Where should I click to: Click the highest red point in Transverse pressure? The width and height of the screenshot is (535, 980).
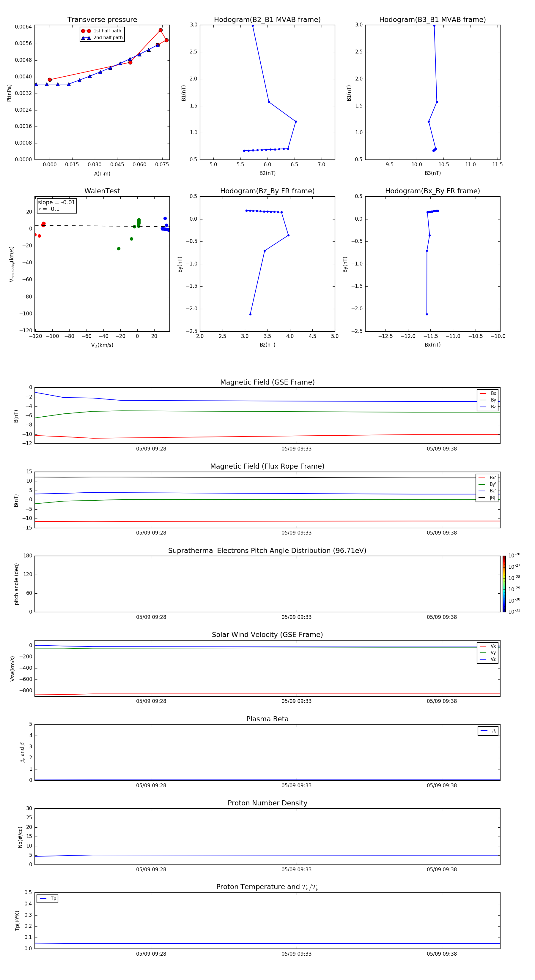[161, 30]
